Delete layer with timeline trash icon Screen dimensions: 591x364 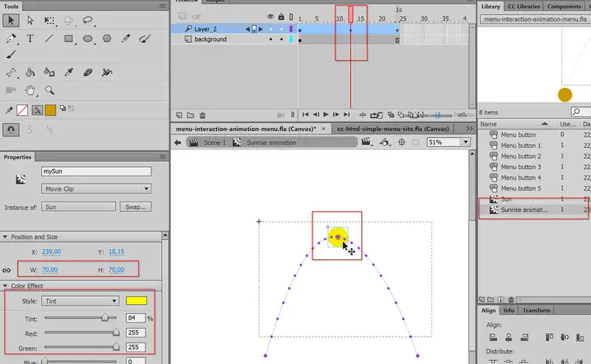[x=202, y=115]
